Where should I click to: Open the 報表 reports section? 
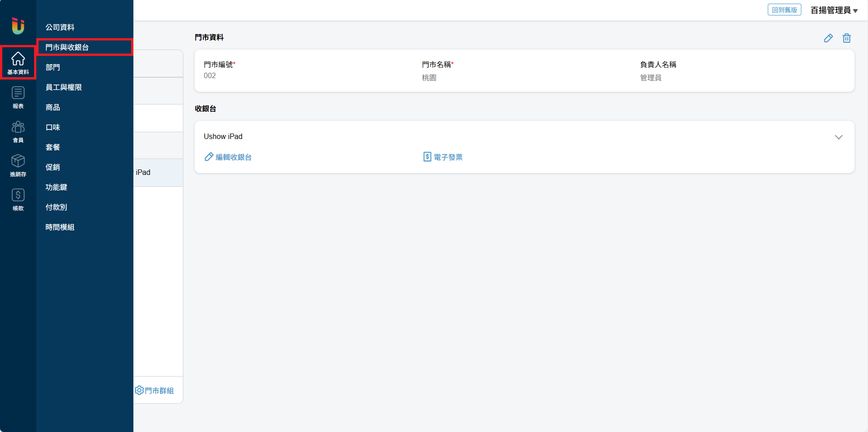pos(18,97)
